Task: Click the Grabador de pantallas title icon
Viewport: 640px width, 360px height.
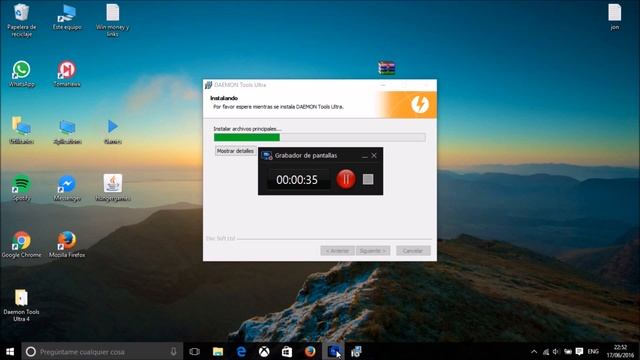Action: tap(267, 156)
